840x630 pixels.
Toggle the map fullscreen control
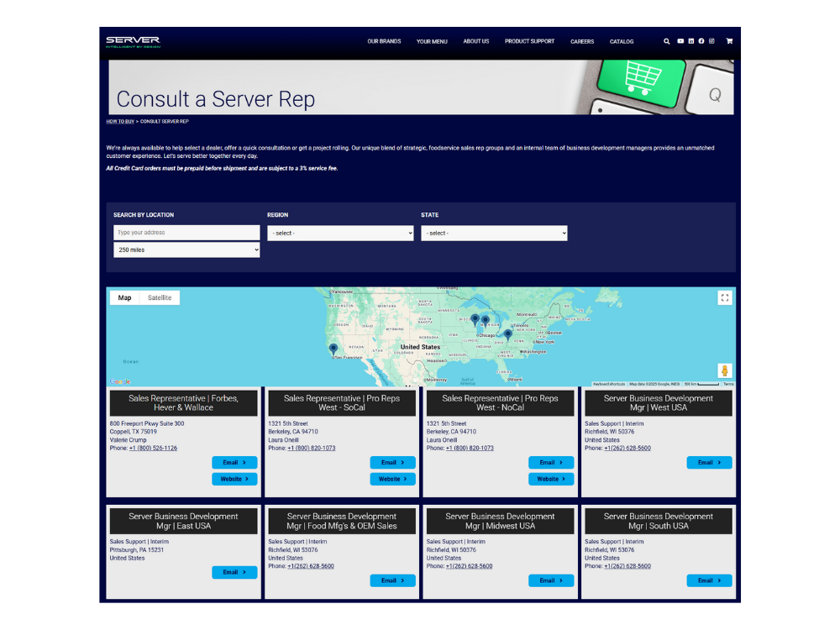point(724,297)
